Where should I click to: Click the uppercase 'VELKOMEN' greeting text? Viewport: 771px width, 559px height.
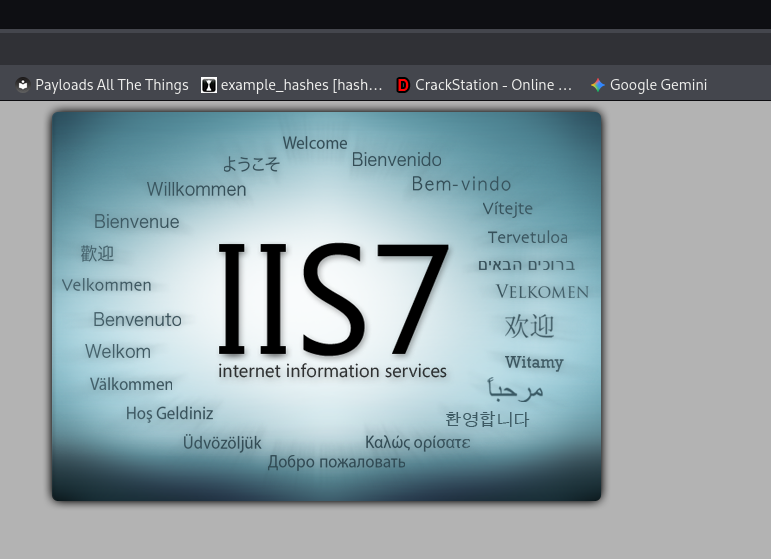pyautogui.click(x=542, y=292)
